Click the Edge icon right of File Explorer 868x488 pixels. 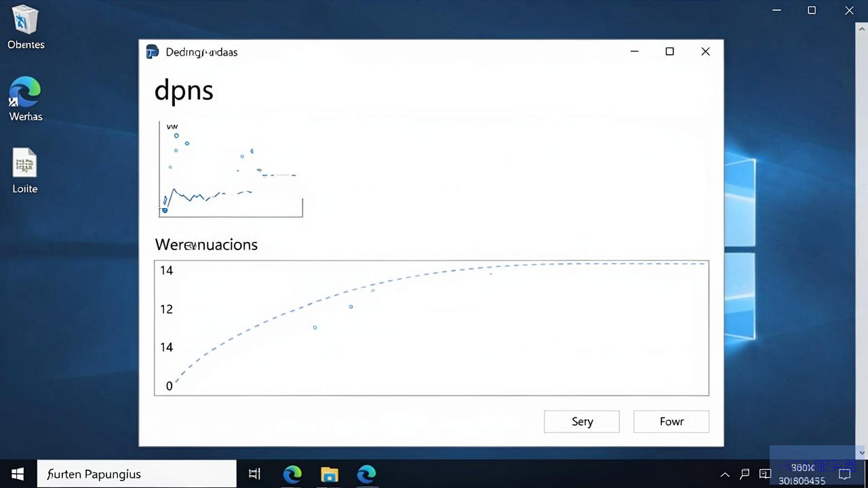(366, 474)
